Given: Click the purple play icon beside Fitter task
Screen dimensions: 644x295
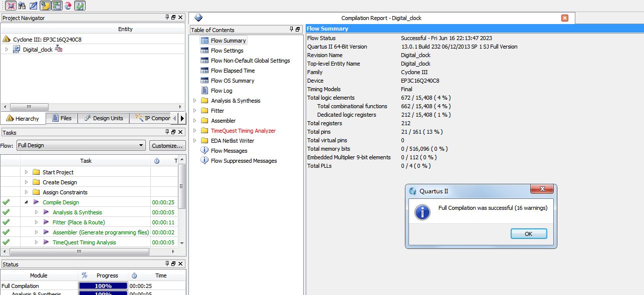Looking at the screenshot, I should [46, 222].
